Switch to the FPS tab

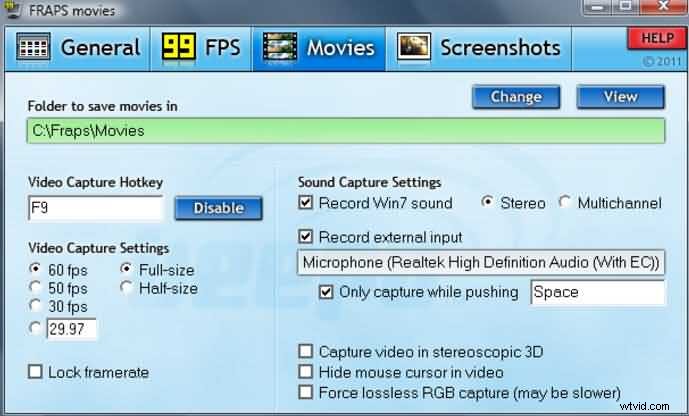[x=221, y=47]
